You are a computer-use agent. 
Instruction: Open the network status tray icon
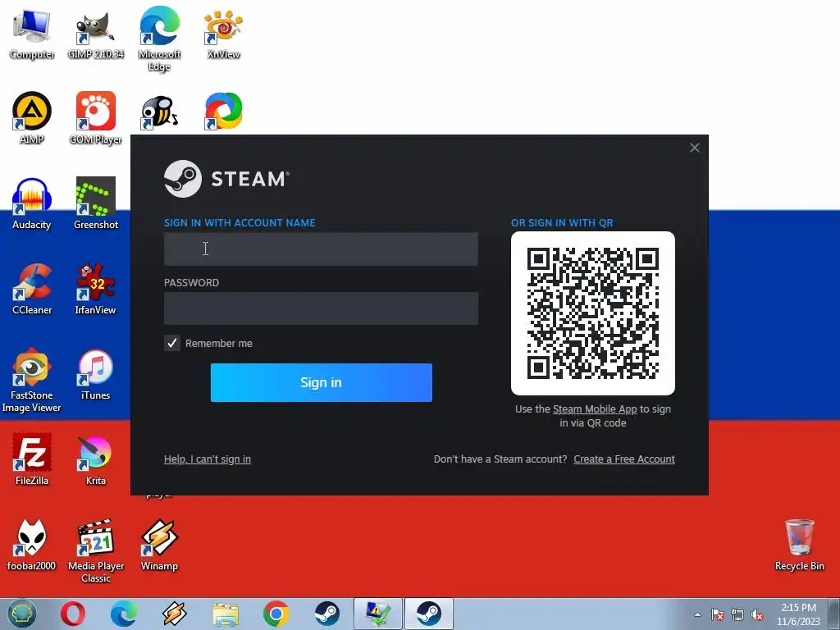pyautogui.click(x=737, y=614)
